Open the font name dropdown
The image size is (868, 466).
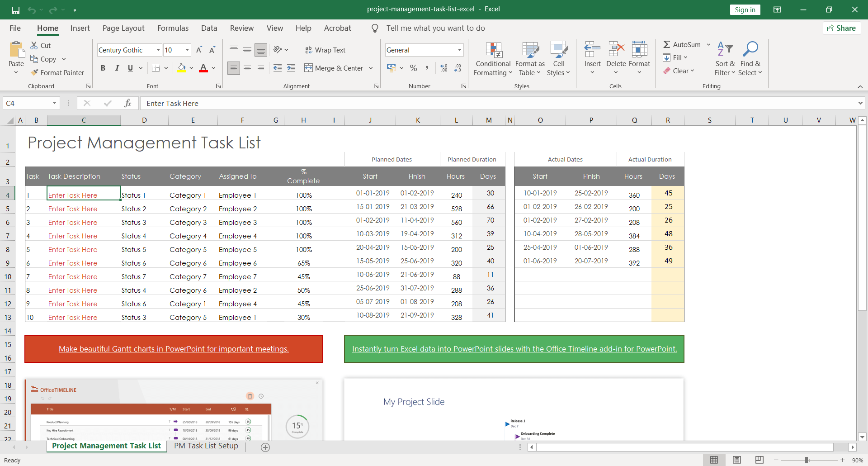pyautogui.click(x=158, y=50)
